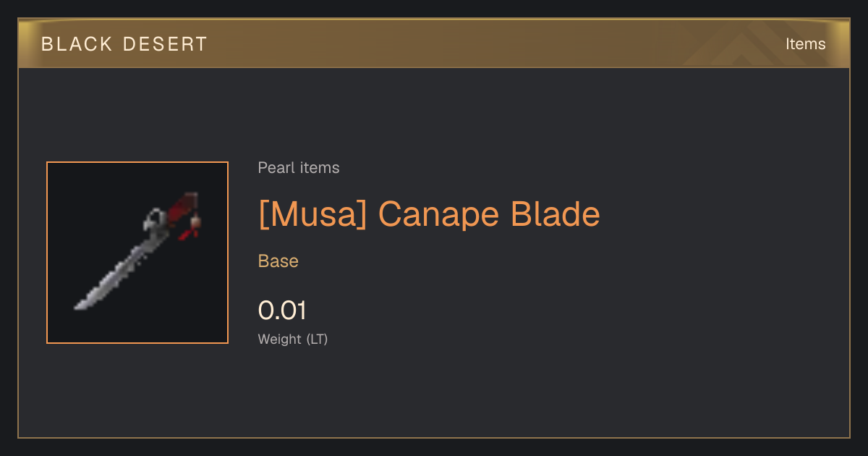The image size is (868, 456).
Task: Click the Base grade label
Action: coord(278,261)
